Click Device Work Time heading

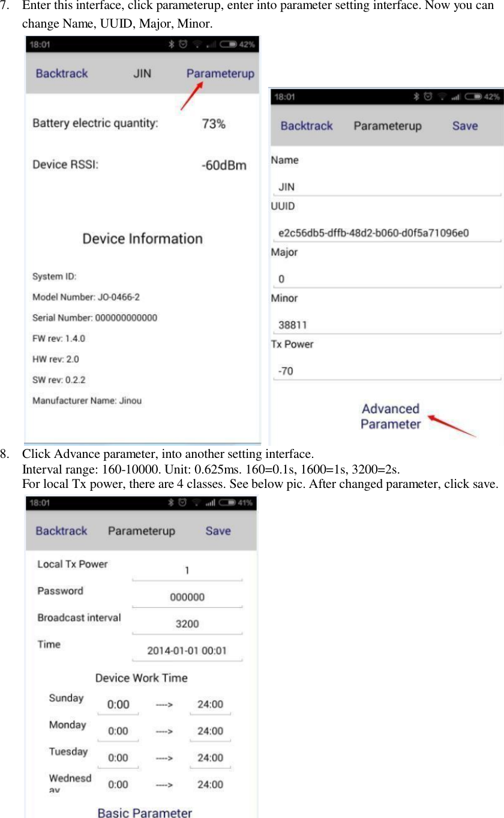(142, 678)
